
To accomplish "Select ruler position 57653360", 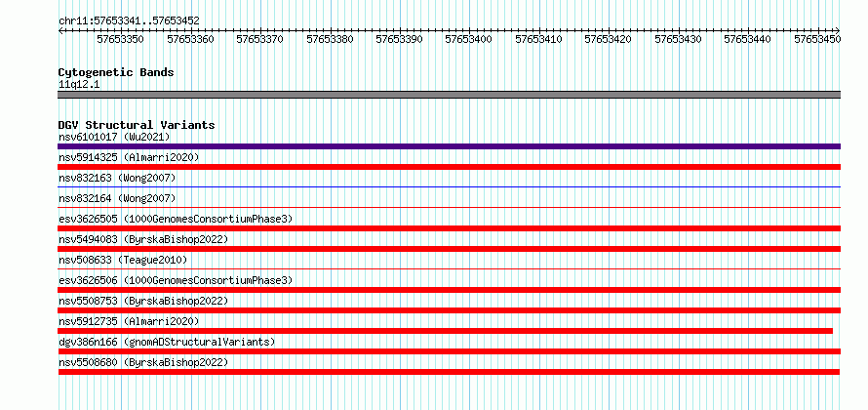I will (190, 39).
